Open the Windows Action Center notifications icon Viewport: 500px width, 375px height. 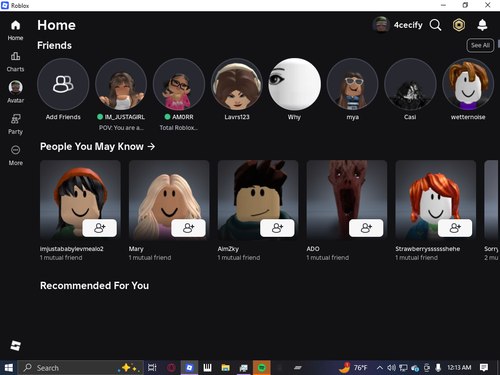point(484,368)
